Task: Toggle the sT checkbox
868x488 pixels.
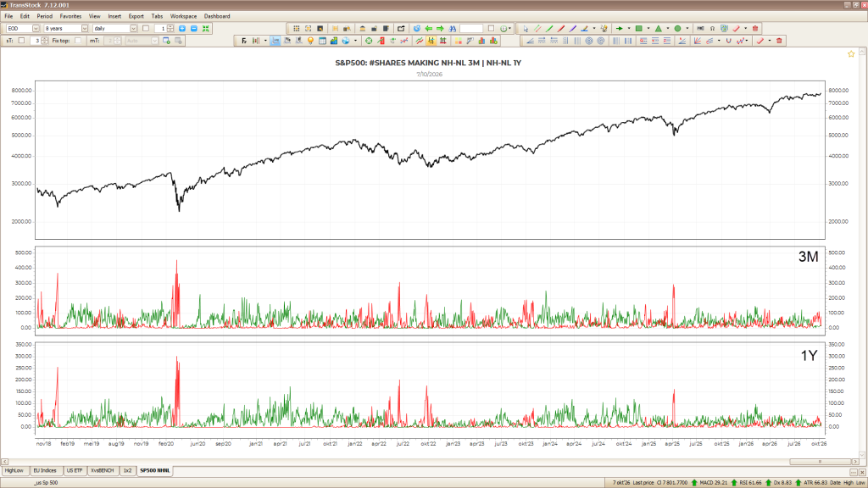Action: [x=21, y=41]
